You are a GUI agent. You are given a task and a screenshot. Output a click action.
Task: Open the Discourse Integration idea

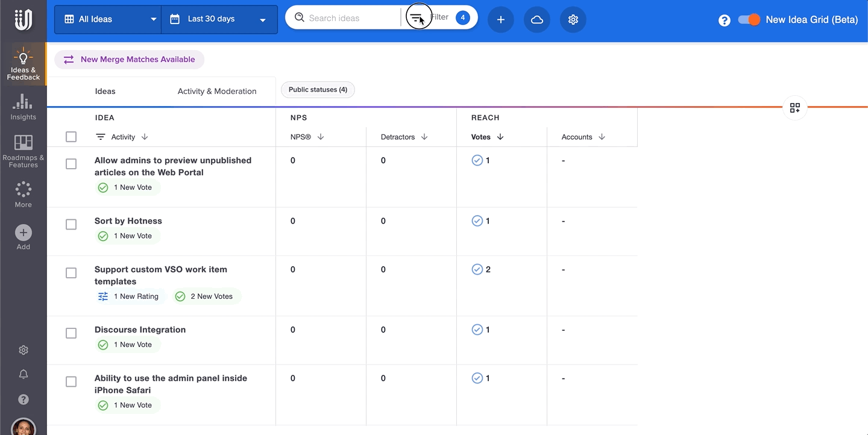click(x=140, y=330)
